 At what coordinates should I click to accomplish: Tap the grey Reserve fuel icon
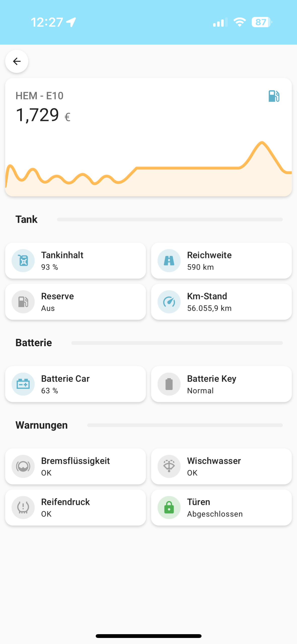tap(23, 302)
